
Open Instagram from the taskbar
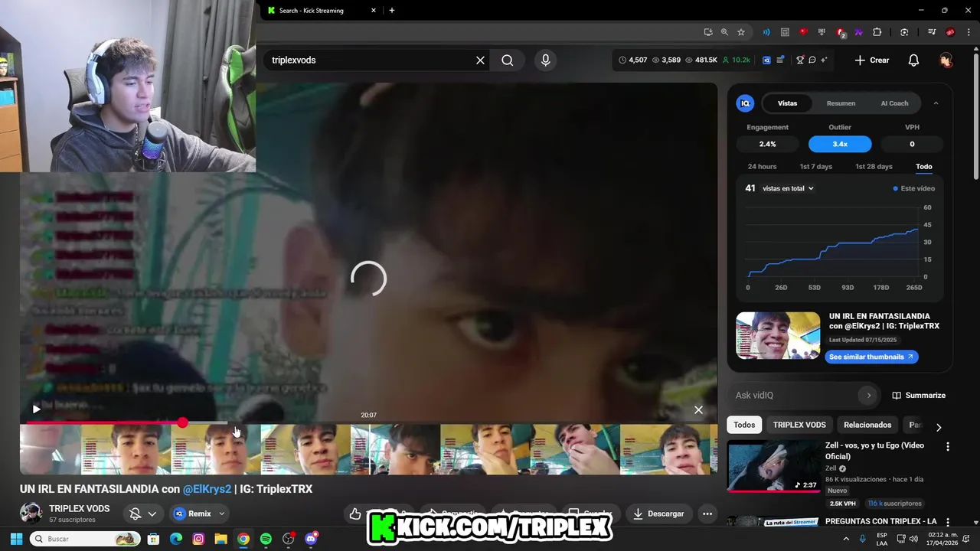click(x=198, y=539)
